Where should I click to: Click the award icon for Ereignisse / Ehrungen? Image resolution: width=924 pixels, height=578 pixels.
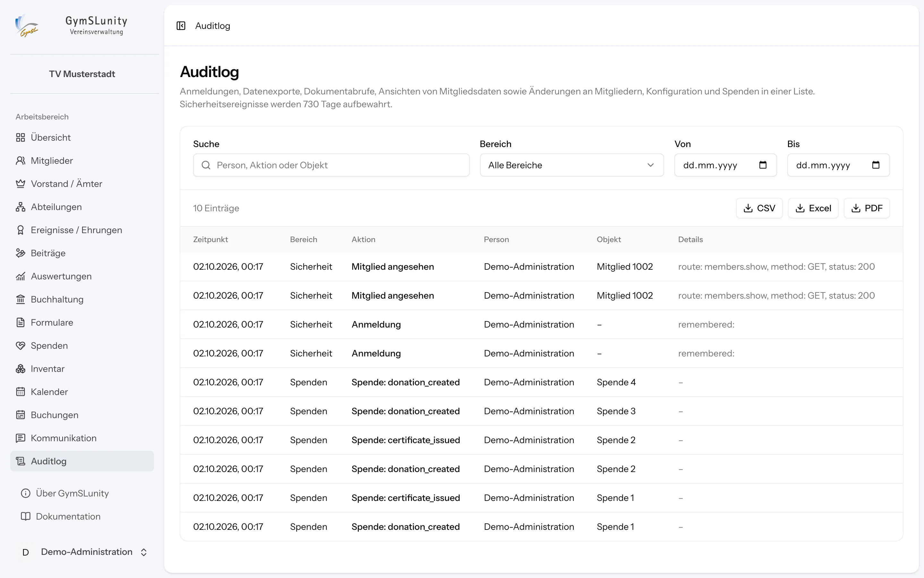21,230
